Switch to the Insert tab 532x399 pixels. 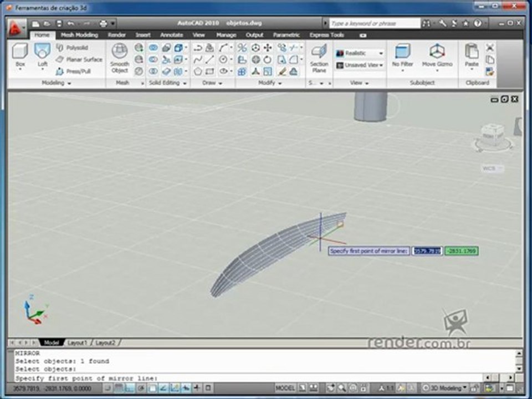(x=143, y=35)
